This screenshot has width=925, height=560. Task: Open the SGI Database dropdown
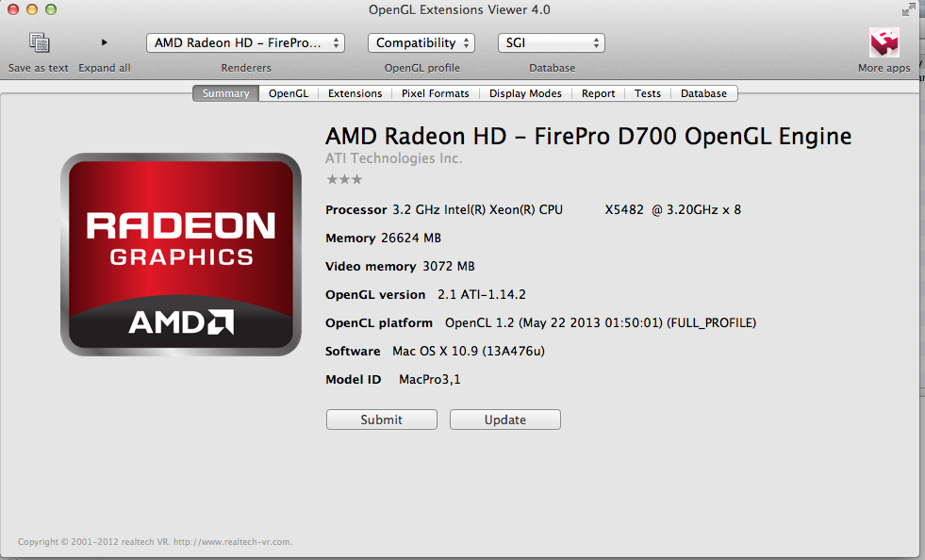point(552,43)
